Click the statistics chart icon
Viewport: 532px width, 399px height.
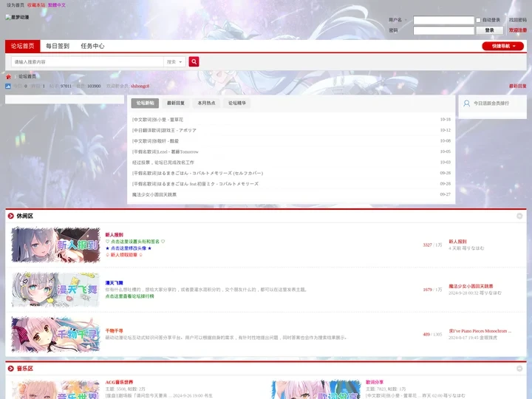click(8, 86)
